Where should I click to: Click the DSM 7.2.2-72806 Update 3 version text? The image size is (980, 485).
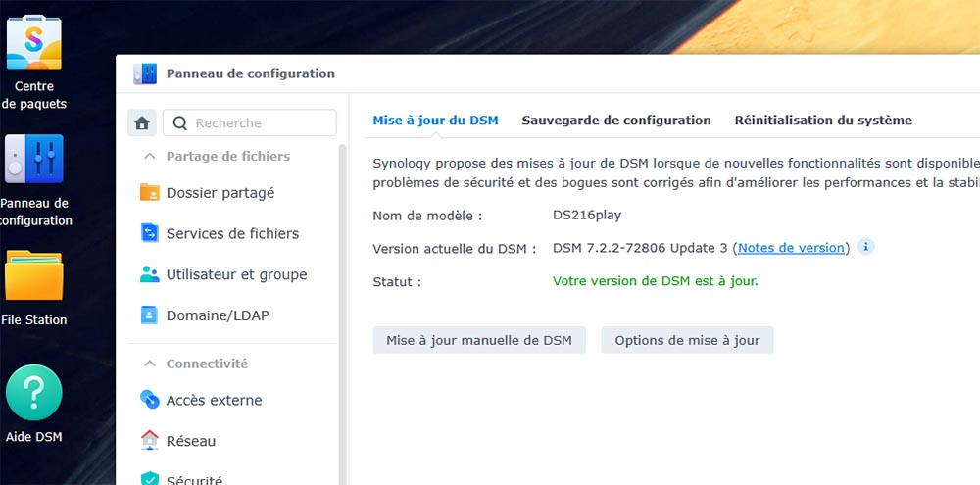(640, 248)
